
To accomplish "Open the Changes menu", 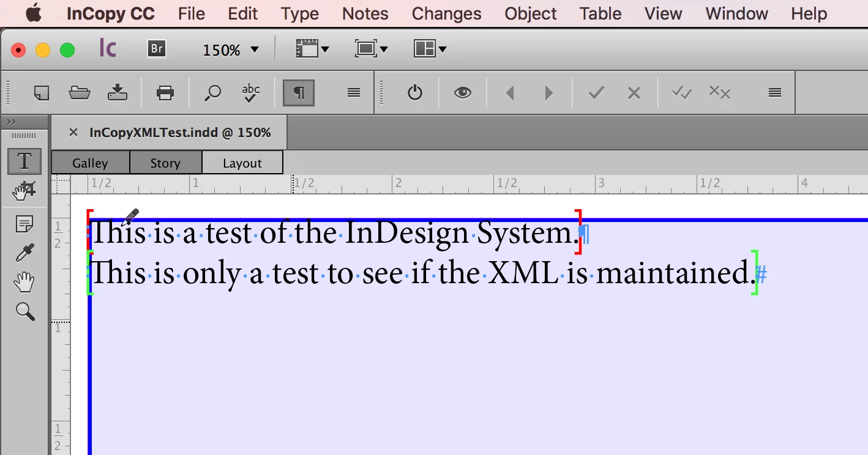I will tap(447, 13).
